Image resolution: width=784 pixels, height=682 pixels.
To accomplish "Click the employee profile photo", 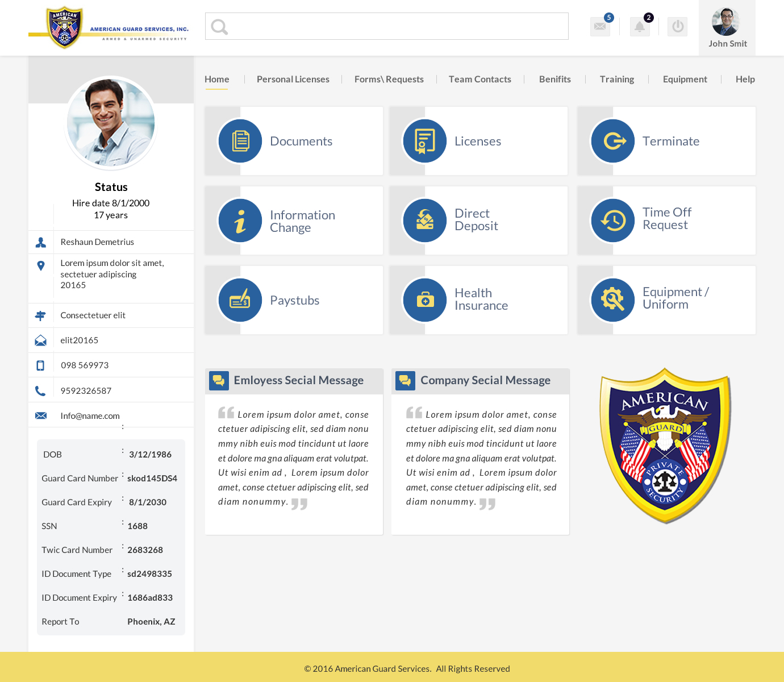I will pyautogui.click(x=111, y=123).
